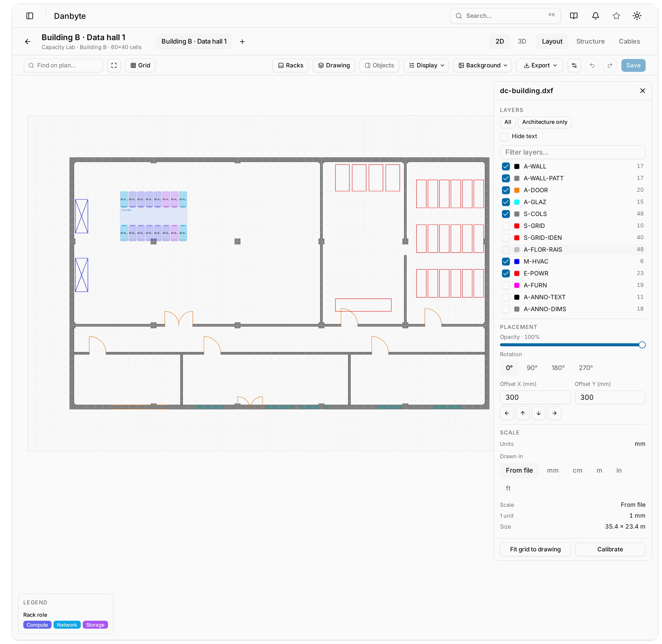Click Fit grid to drawing
The width and height of the screenshot is (662, 644).
pos(535,549)
